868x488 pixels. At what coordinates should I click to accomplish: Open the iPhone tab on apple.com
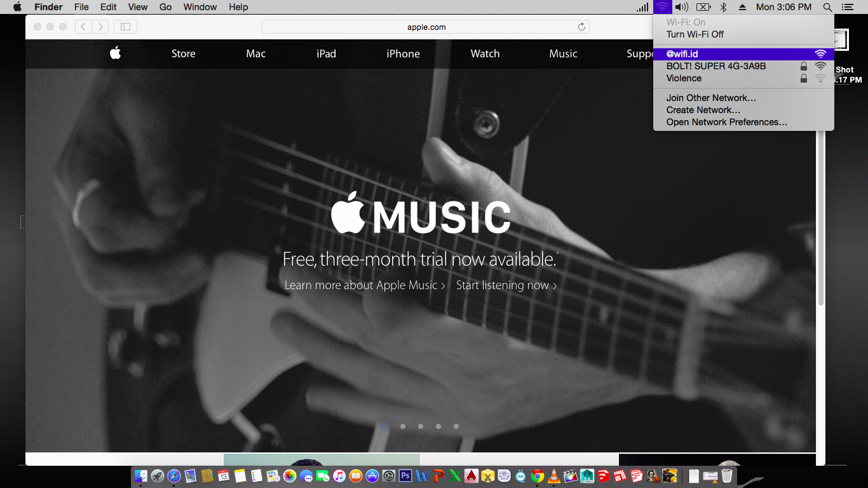point(403,53)
